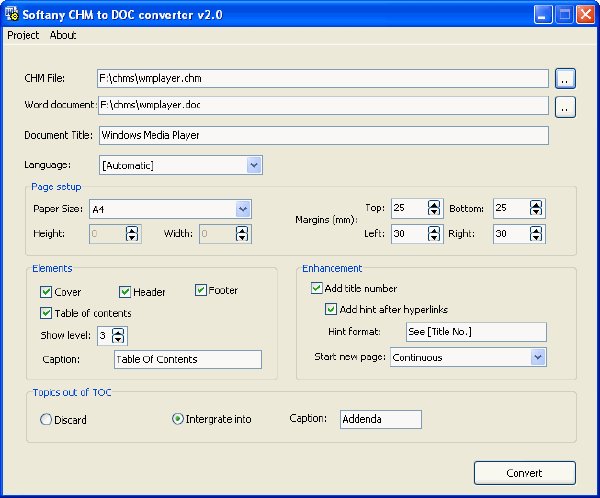Decrease the paper Width spinner

point(242,238)
